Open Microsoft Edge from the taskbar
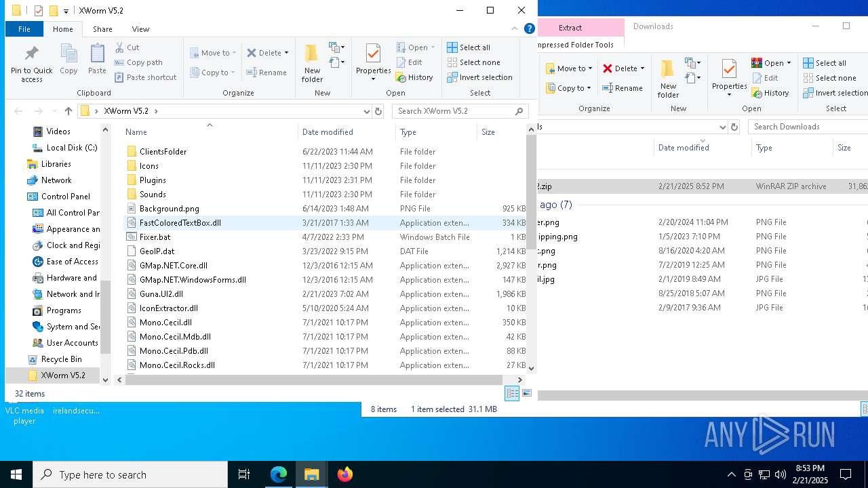The height and width of the screenshot is (488, 868). click(279, 474)
